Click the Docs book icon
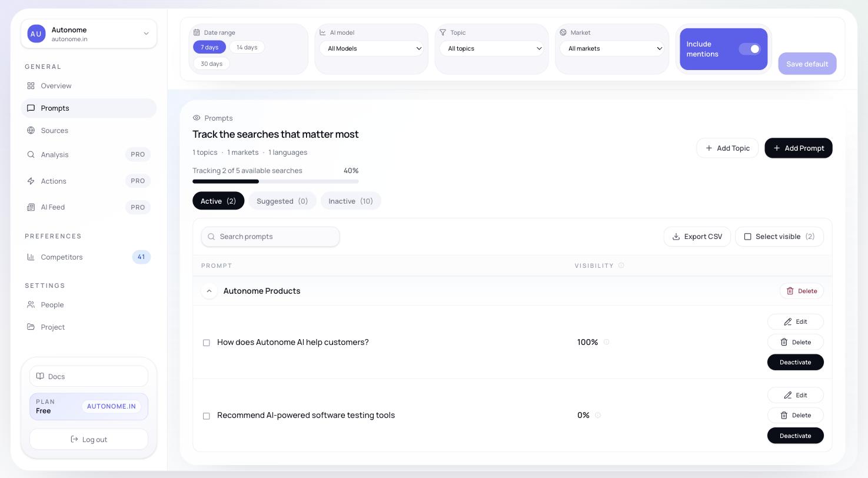The image size is (868, 478). (40, 376)
